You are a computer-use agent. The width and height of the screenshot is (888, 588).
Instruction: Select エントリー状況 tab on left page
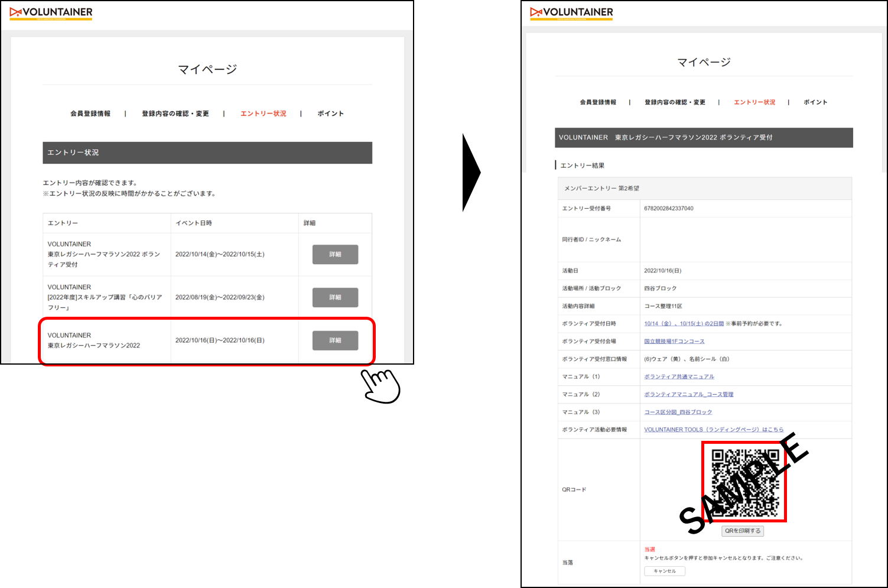click(263, 113)
